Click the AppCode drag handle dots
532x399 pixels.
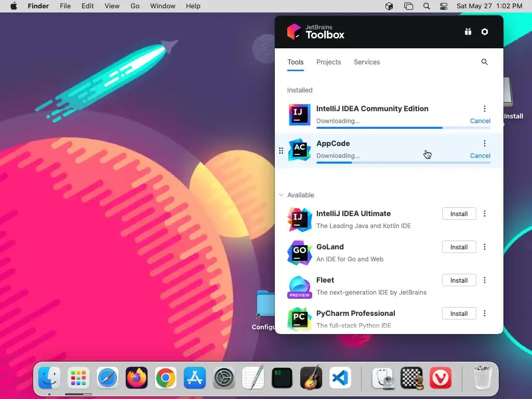point(281,151)
